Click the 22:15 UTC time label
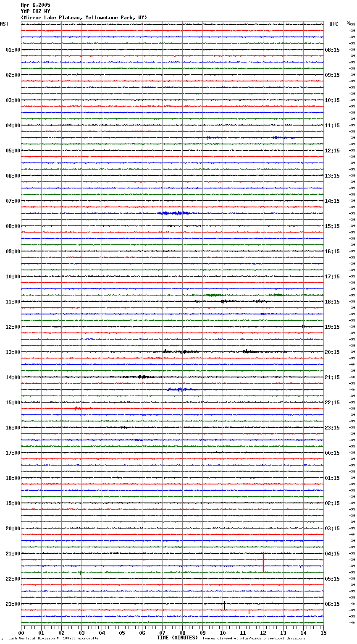357x644 pixels. [x=332, y=403]
